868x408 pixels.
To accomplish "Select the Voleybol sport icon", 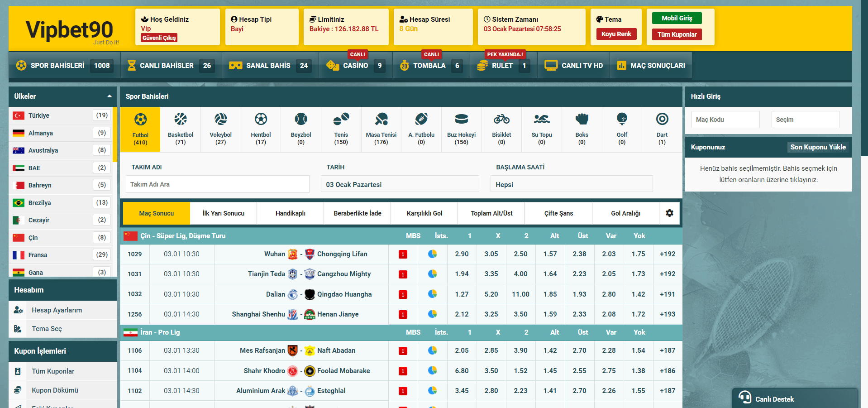I will [x=221, y=119].
